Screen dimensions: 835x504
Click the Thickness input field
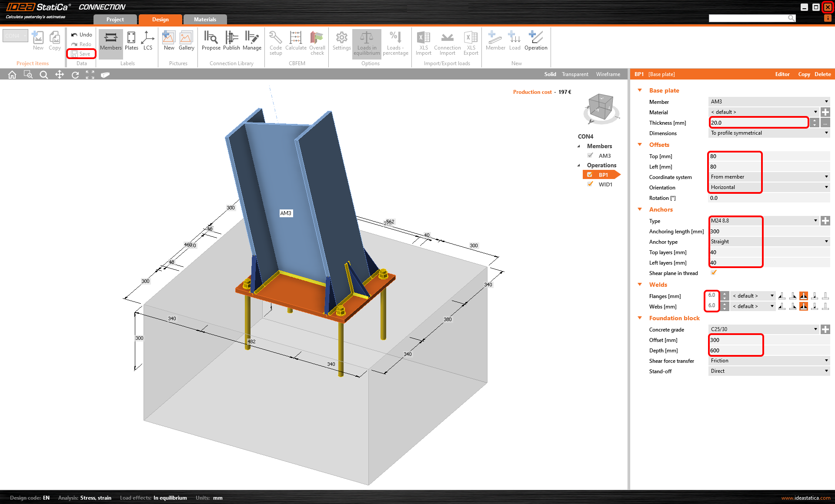[x=758, y=123]
